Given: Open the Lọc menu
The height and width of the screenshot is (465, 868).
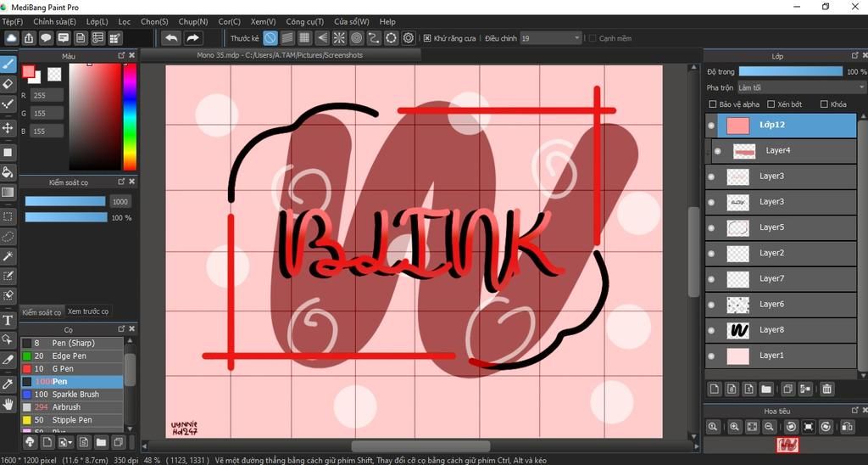Looking at the screenshot, I should pos(125,21).
